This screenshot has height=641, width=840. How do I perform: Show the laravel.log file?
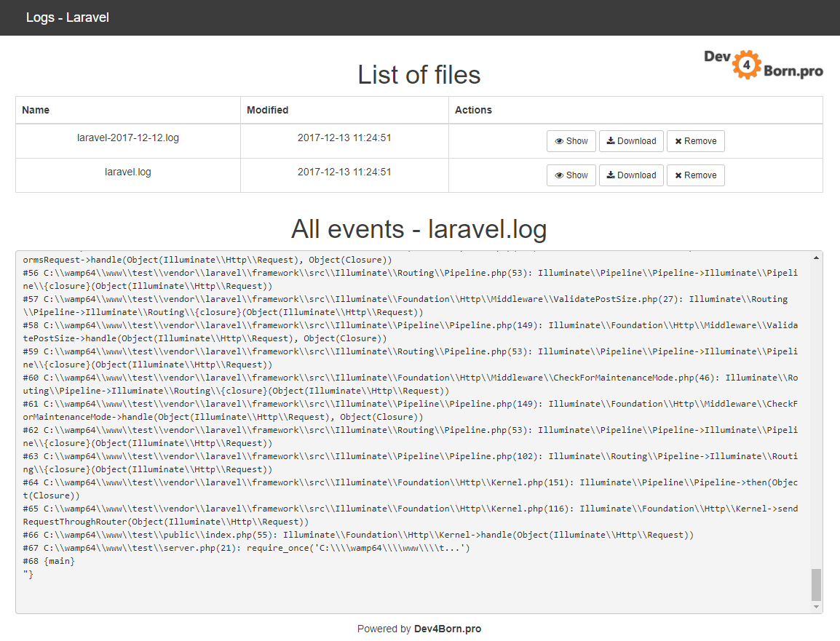(x=571, y=175)
